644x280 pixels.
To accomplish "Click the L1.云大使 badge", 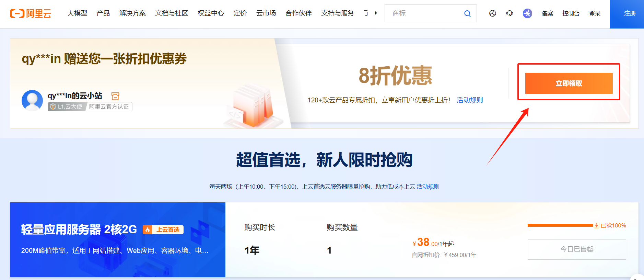I will [67, 107].
